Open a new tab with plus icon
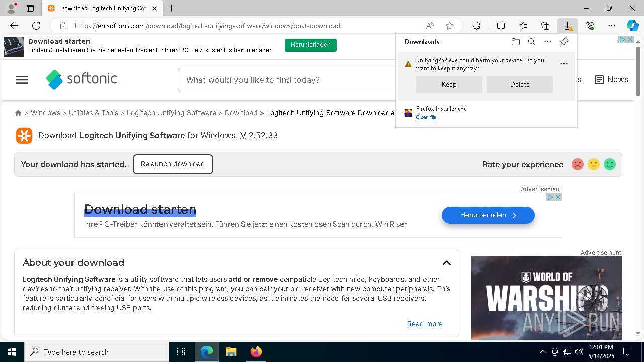 tap(172, 8)
